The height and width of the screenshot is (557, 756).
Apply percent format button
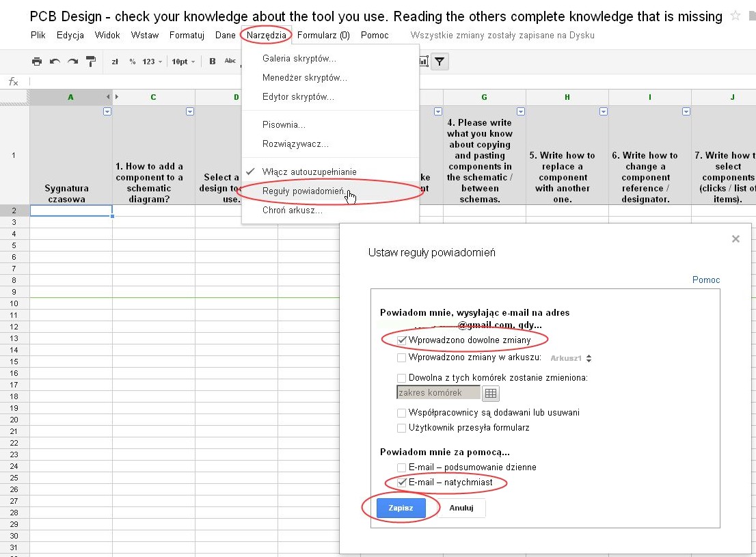132,62
